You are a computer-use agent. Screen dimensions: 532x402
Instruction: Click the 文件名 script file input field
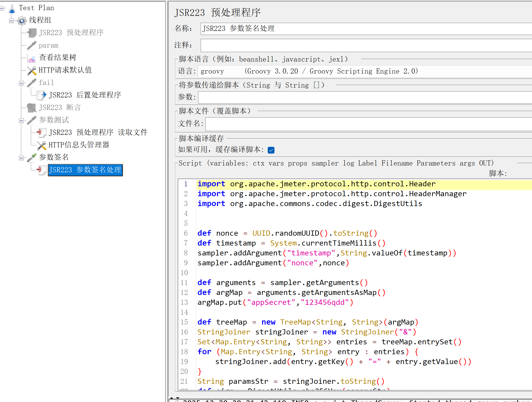[364, 124]
